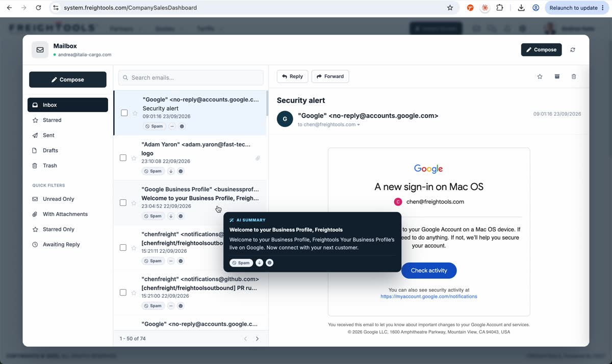
Task: Open the browser extensions puzzle icon
Action: click(x=500, y=8)
